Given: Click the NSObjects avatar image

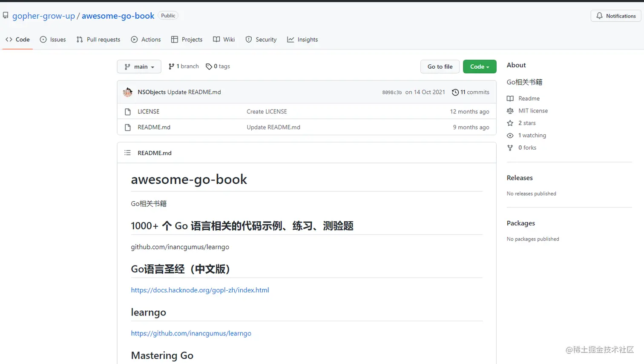Looking at the screenshot, I should (x=128, y=92).
